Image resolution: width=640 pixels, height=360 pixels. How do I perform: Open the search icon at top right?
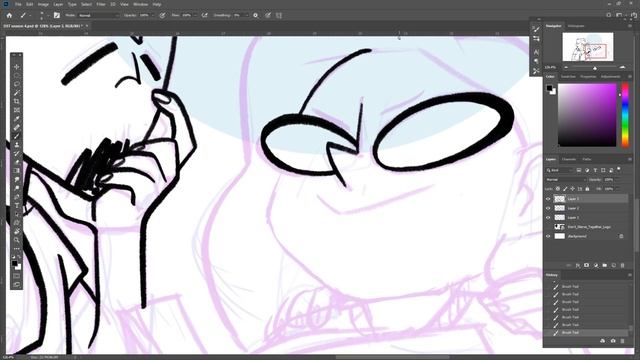pos(609,15)
